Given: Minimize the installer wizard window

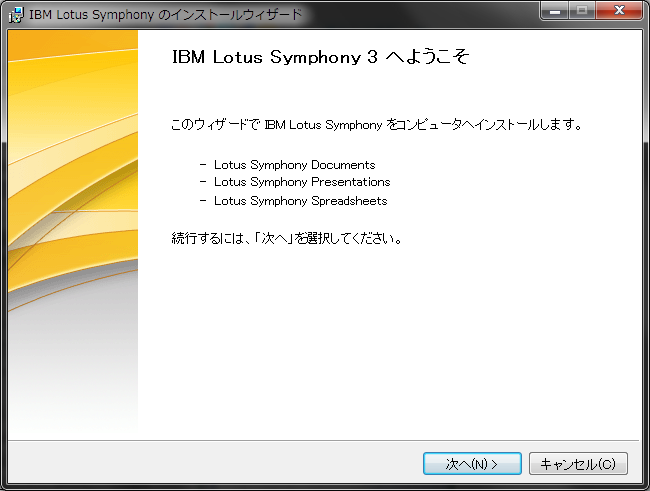Looking at the screenshot, I should (555, 11).
